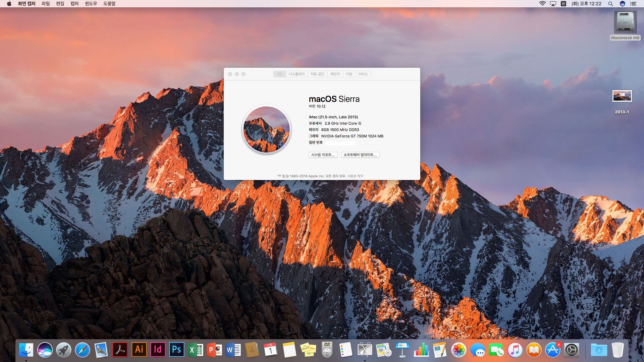Image resolution: width=644 pixels, height=362 pixels.
Task: Open the Photos app in dock
Action: [x=459, y=350]
